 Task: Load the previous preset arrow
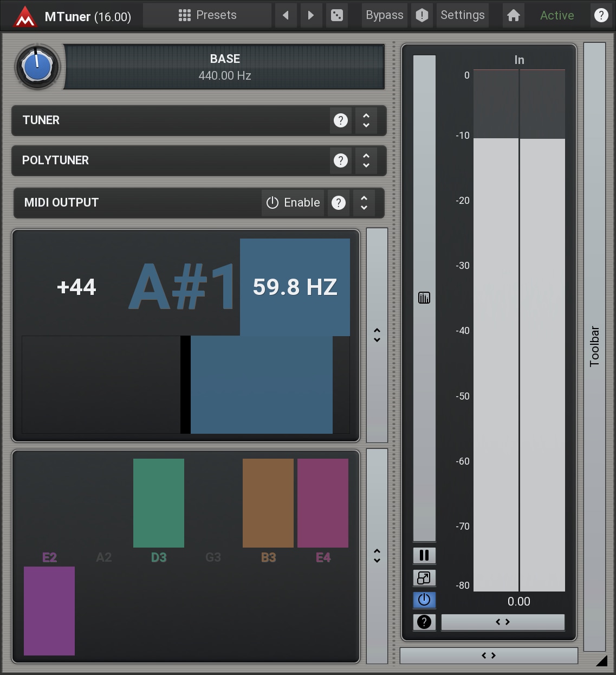pos(286,15)
